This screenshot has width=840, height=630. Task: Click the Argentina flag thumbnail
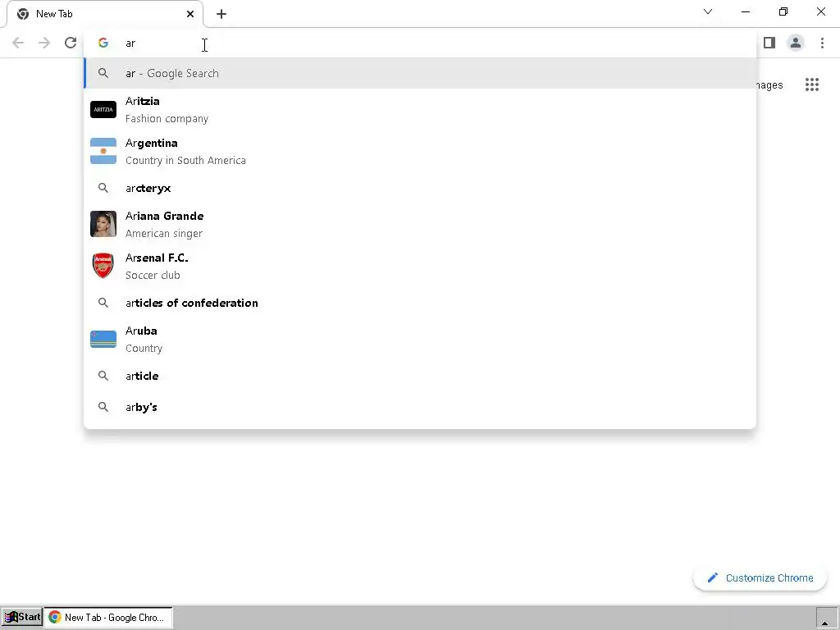coord(103,151)
